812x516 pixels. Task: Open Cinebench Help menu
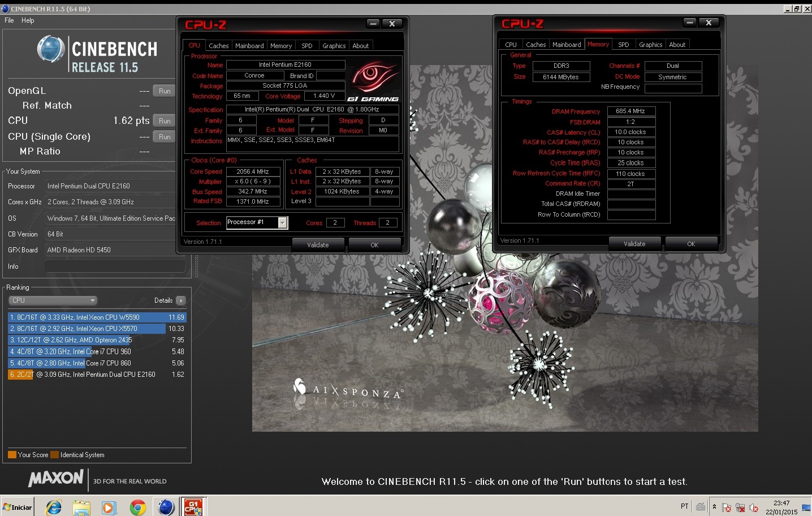coord(28,20)
